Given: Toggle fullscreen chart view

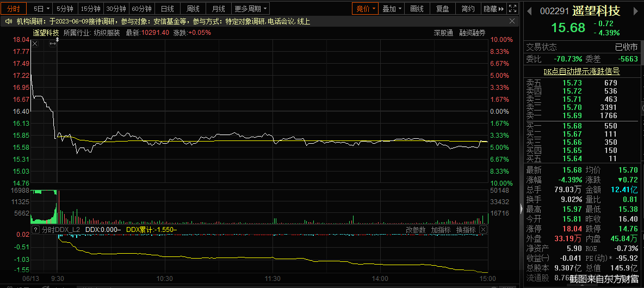Looking at the screenshot, I should 512,8.
